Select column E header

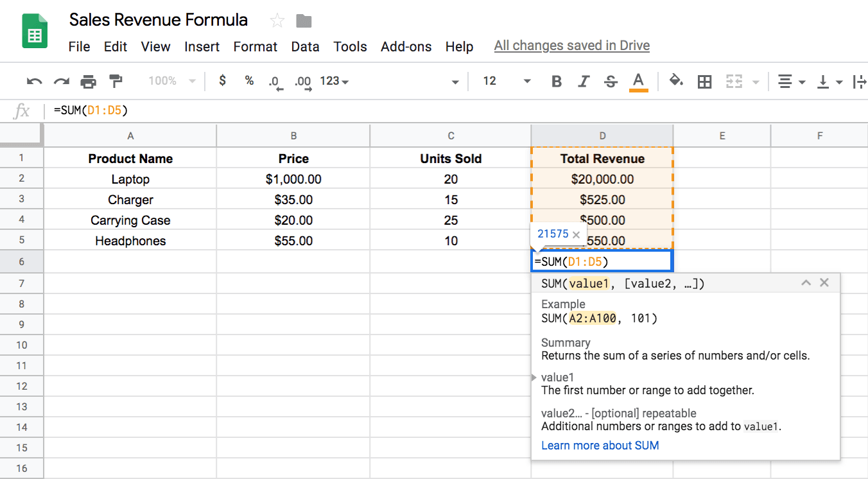coord(722,135)
